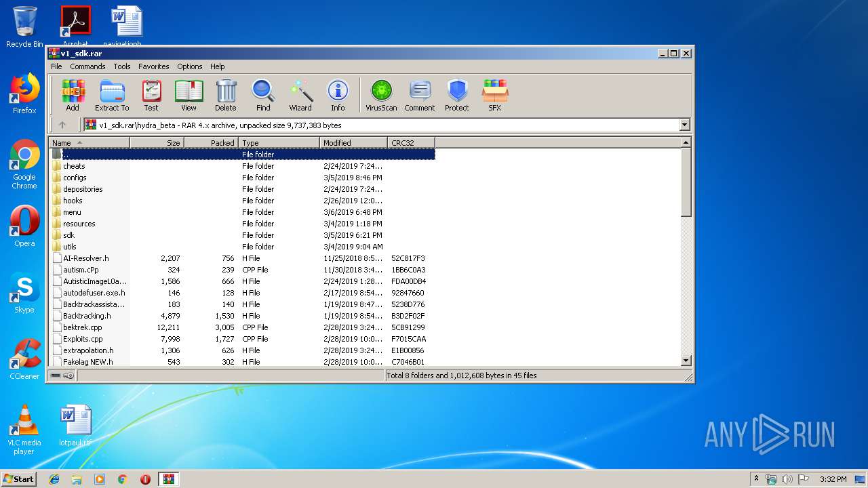Viewport: 868px width, 488px height.
Task: Open the View toolbar icon
Action: coord(189,96)
